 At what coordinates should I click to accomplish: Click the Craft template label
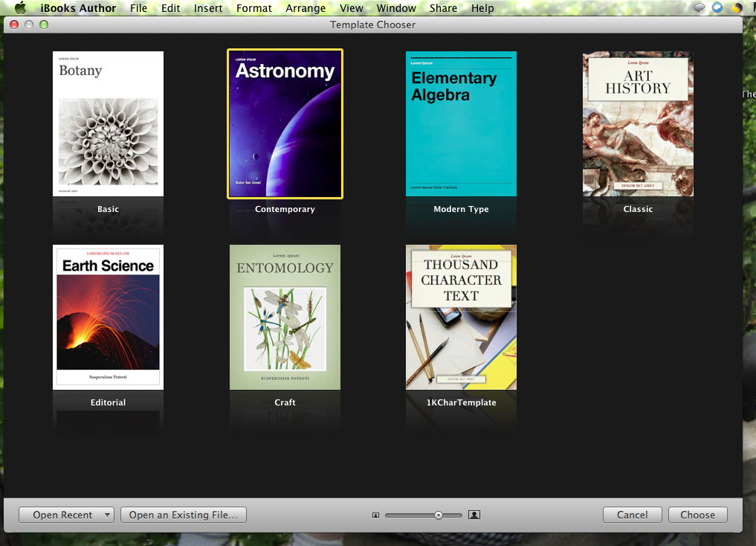tap(285, 402)
